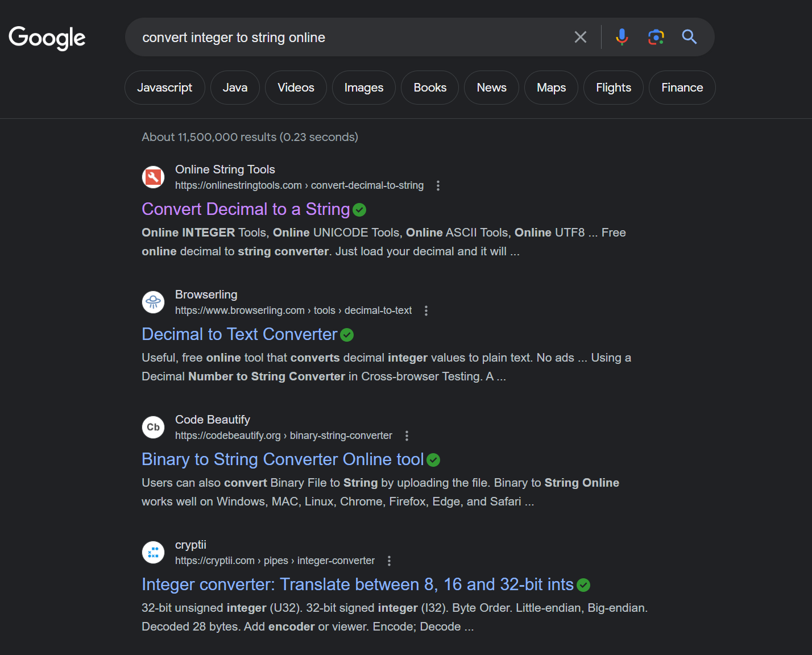
Task: Open Binary to String Converter Online tool link
Action: [283, 459]
